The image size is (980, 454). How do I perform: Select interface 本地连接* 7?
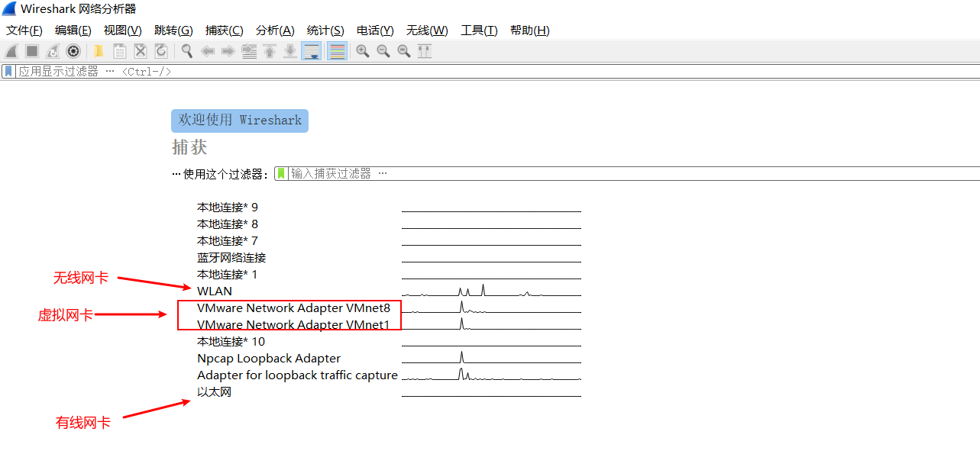(x=228, y=240)
